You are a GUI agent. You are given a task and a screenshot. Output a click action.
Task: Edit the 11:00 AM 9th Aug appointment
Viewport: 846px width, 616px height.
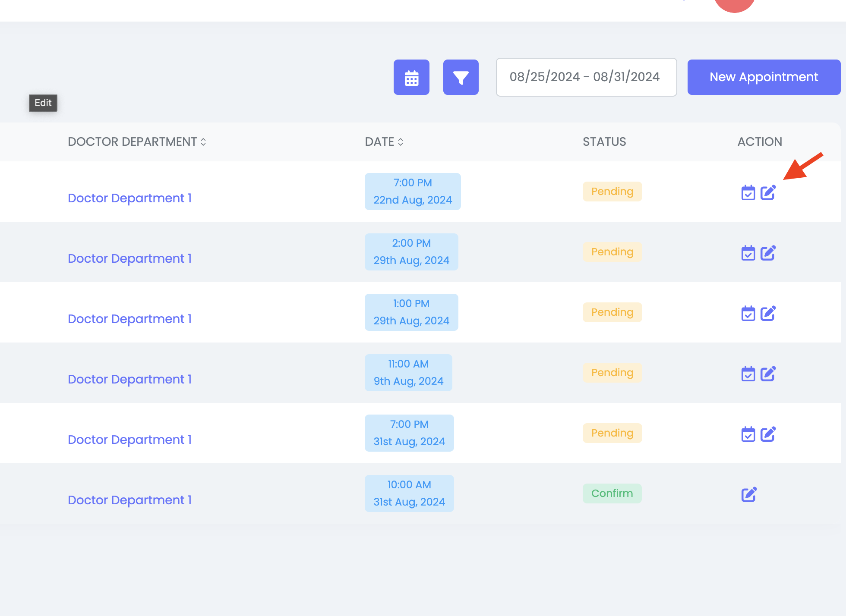[768, 374]
